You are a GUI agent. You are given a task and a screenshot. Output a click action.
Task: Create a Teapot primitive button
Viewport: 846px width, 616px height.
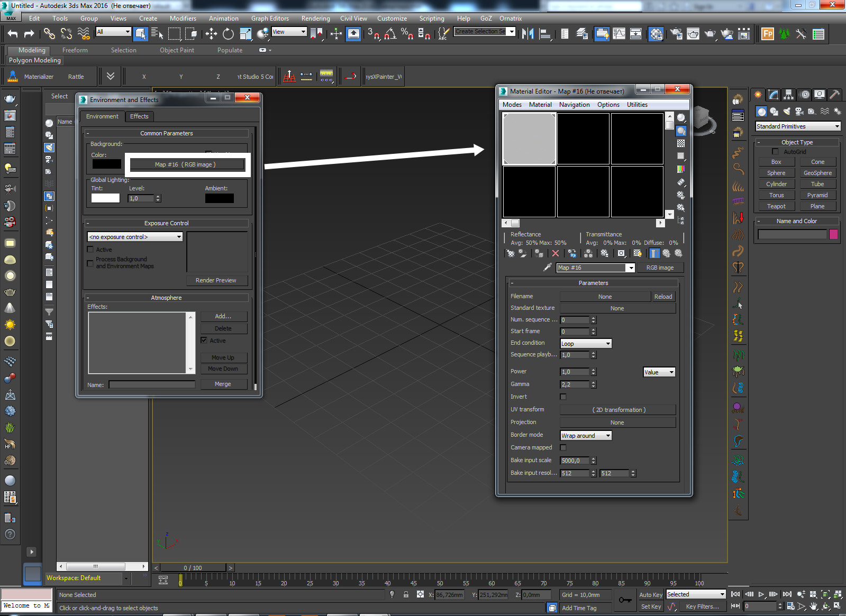coord(776,206)
